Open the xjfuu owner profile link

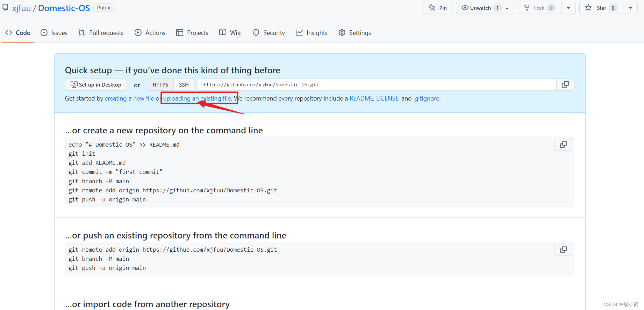tap(22, 8)
